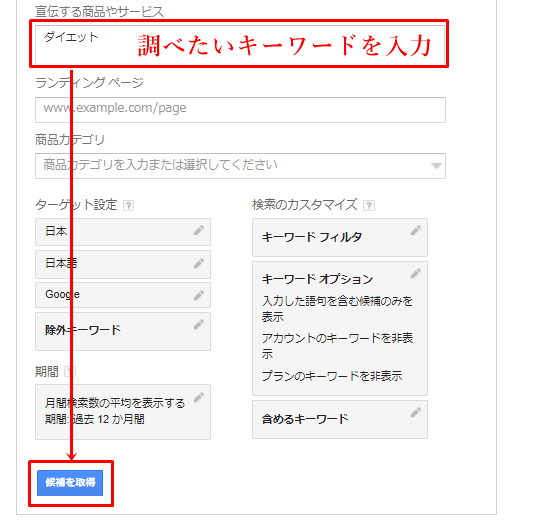Edit the 日本語 language pencil icon
The width and height of the screenshot is (545, 524).
pyautogui.click(x=199, y=263)
